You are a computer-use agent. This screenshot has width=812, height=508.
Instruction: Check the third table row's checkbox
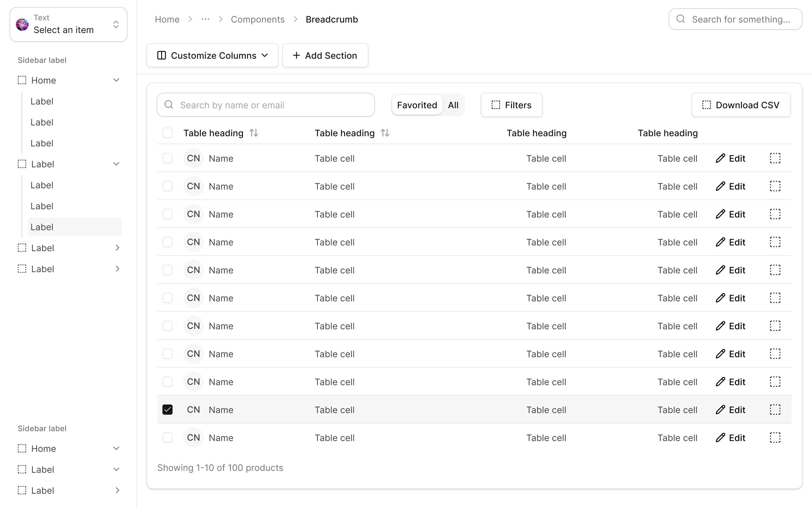[x=167, y=214]
